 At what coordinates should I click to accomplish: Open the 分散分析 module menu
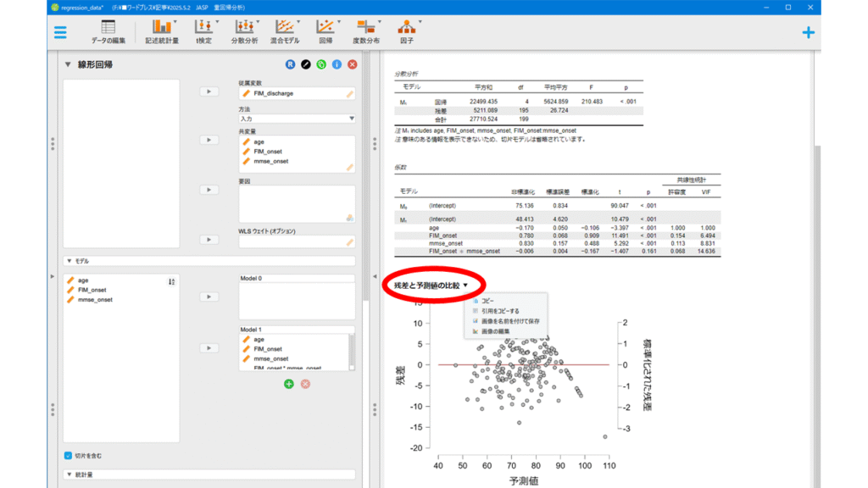(244, 32)
